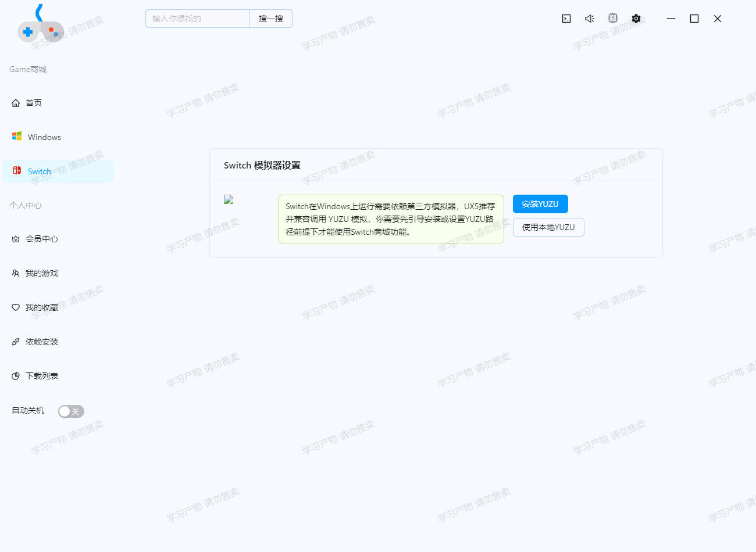Choose 使用本地YUZU
Screen dimensions: 756x552
click(548, 227)
